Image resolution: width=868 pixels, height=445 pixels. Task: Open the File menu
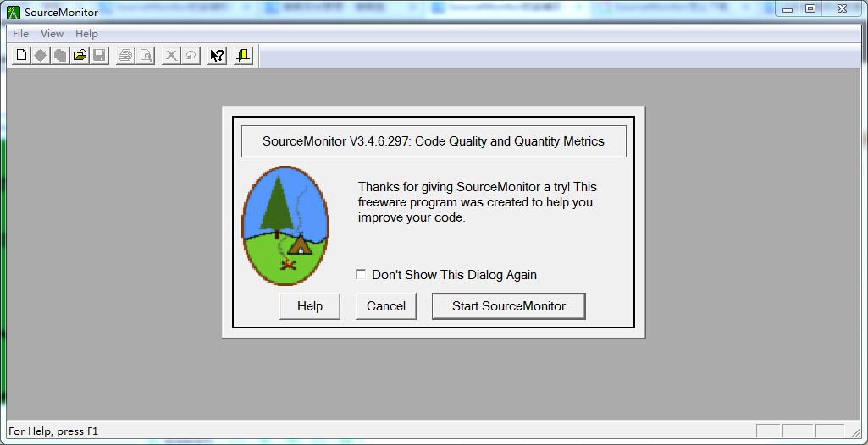[20, 34]
